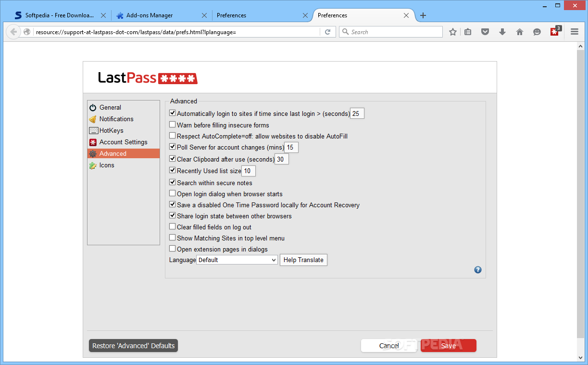This screenshot has height=365, width=588.
Task: Click the recently used size field showing 10
Action: pos(249,171)
